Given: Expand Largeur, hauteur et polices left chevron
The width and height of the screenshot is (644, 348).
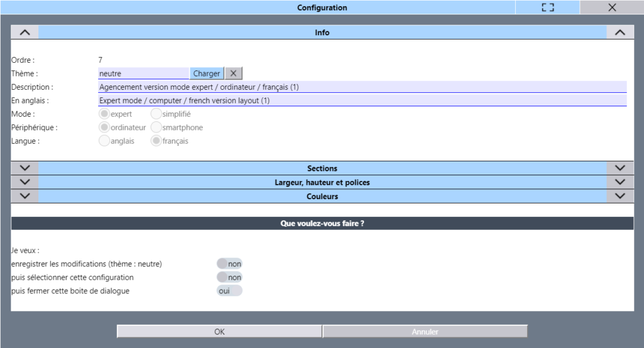Looking at the screenshot, I should point(25,182).
